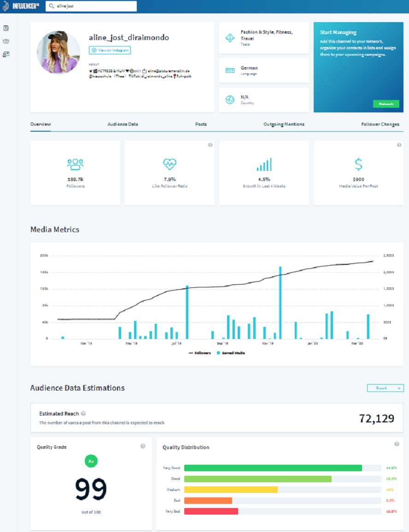Open the network people sidebar icon

6,41
